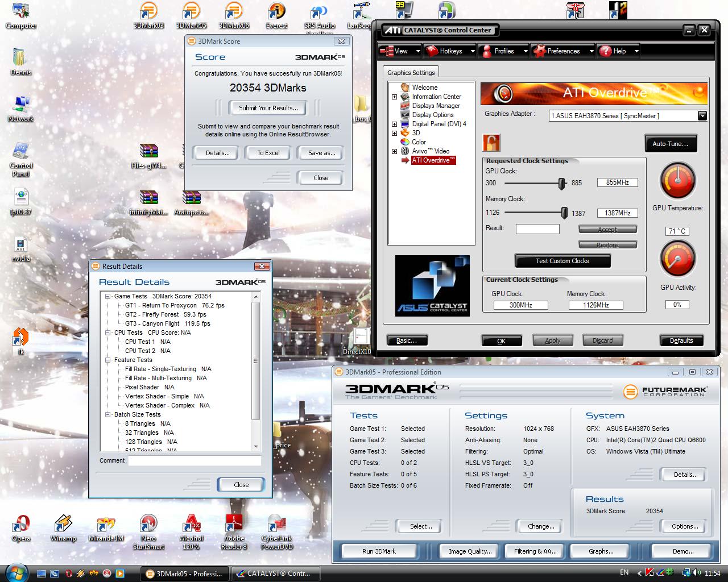Adjust the GPU Clock slider handle
This screenshot has height=582, width=728.
coord(562,183)
